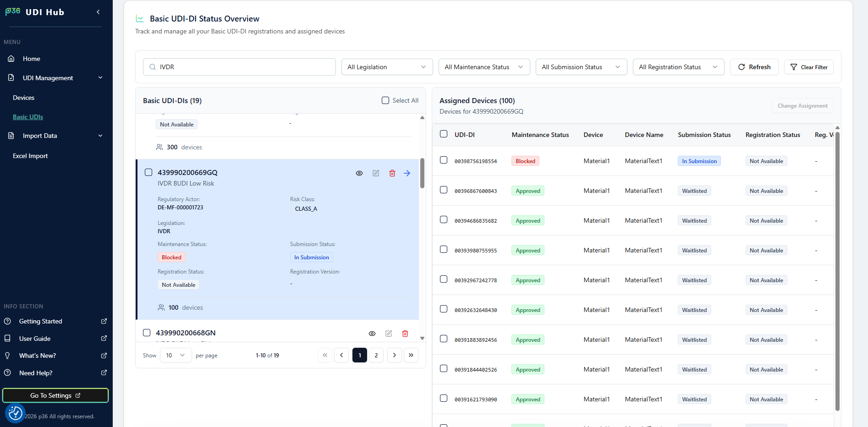Open the rows per page dropdown
The image size is (868, 427).
click(x=176, y=356)
